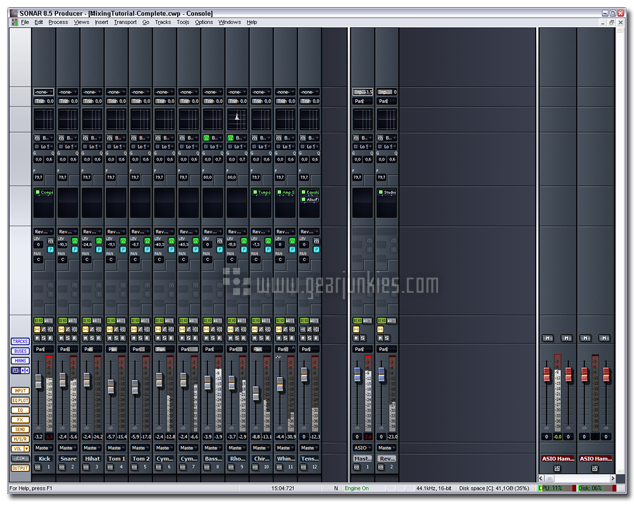The image size is (634, 509).
Task: Toggle the EQ enable button on Kick track
Action: pos(37,138)
